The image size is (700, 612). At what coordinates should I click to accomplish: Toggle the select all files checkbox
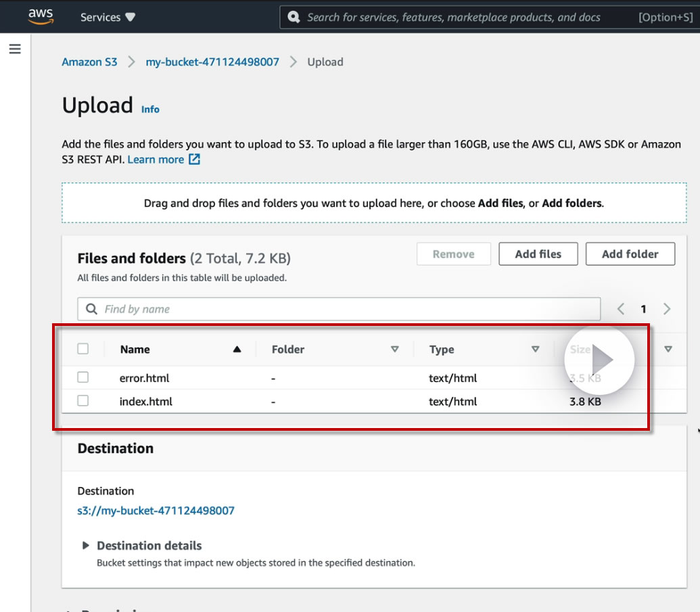[x=83, y=349]
